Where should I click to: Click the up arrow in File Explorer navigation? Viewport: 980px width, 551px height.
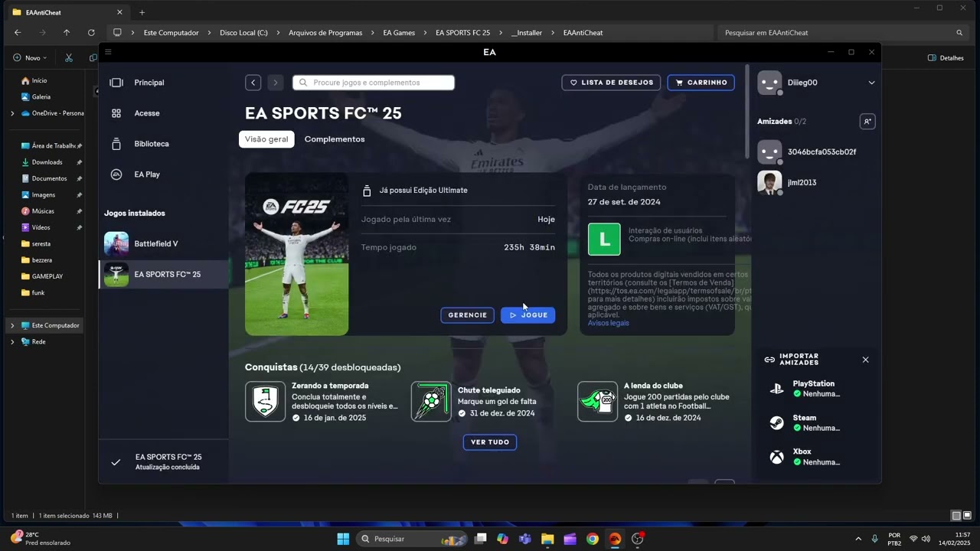click(67, 33)
